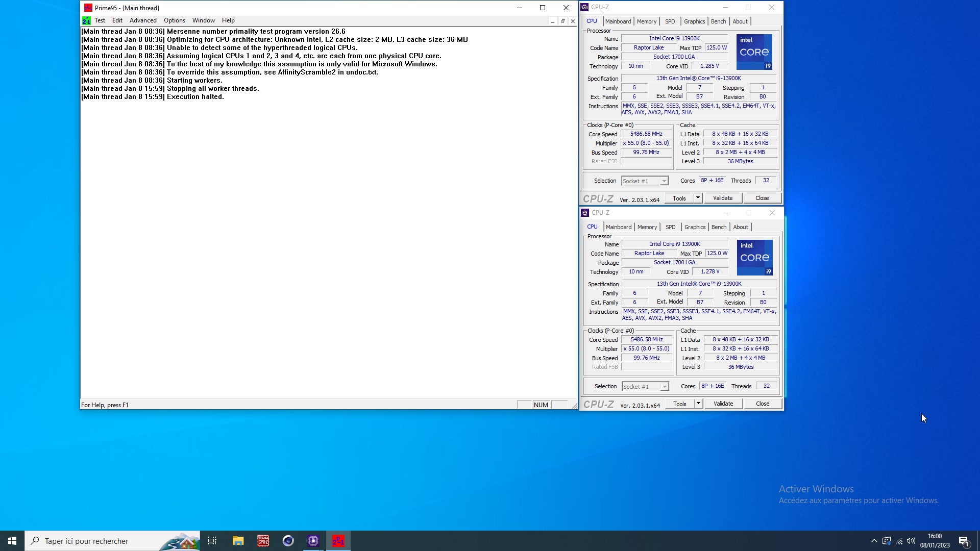This screenshot has width=980, height=551.
Task: Minimize the Prime95 Main thread child window
Action: click(x=553, y=21)
